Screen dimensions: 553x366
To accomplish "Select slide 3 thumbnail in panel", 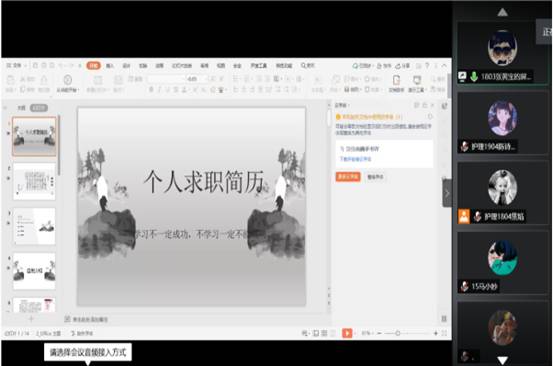I will 34,226.
